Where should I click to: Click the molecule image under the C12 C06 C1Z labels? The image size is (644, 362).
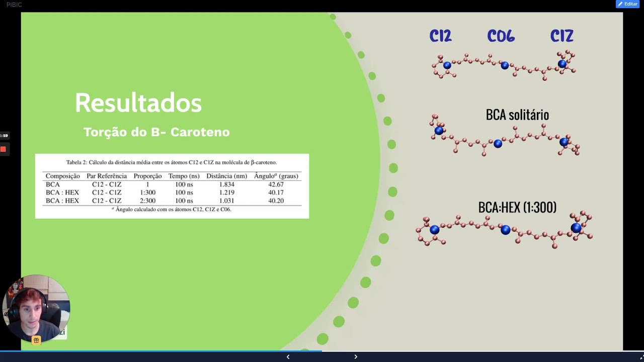pyautogui.click(x=504, y=65)
